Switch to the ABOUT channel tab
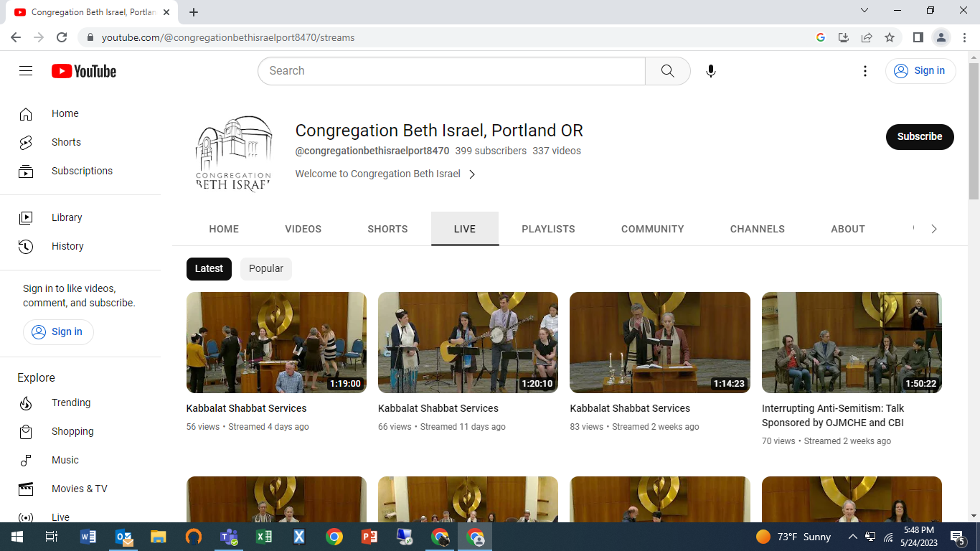980x551 pixels. [x=848, y=229]
